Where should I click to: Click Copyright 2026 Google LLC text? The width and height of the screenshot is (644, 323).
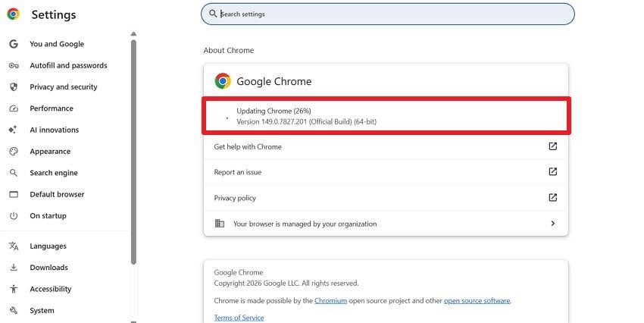(286, 283)
